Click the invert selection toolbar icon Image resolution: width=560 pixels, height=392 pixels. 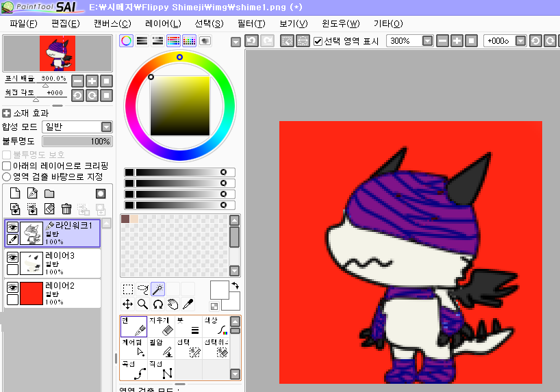[x=303, y=41]
